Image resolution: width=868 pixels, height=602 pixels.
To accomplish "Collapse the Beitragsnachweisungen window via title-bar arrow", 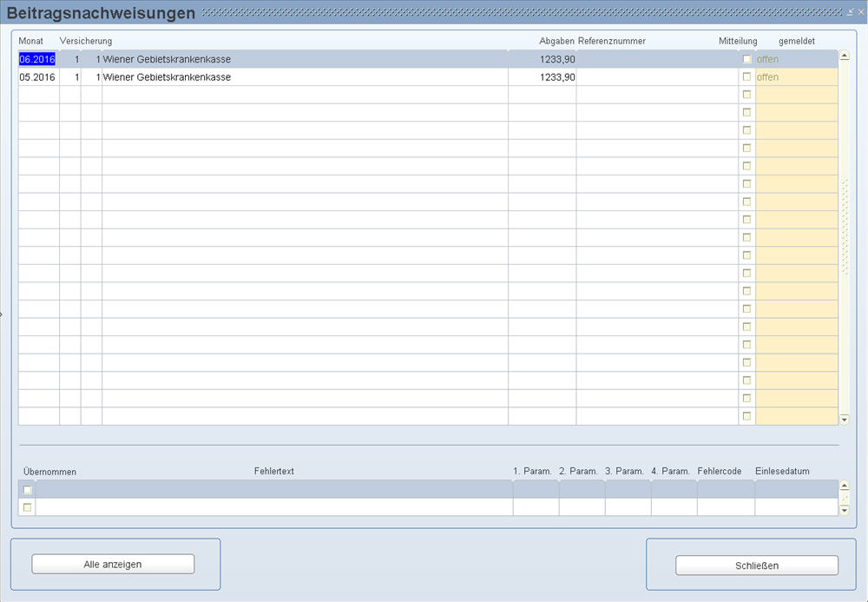I will coord(851,11).
